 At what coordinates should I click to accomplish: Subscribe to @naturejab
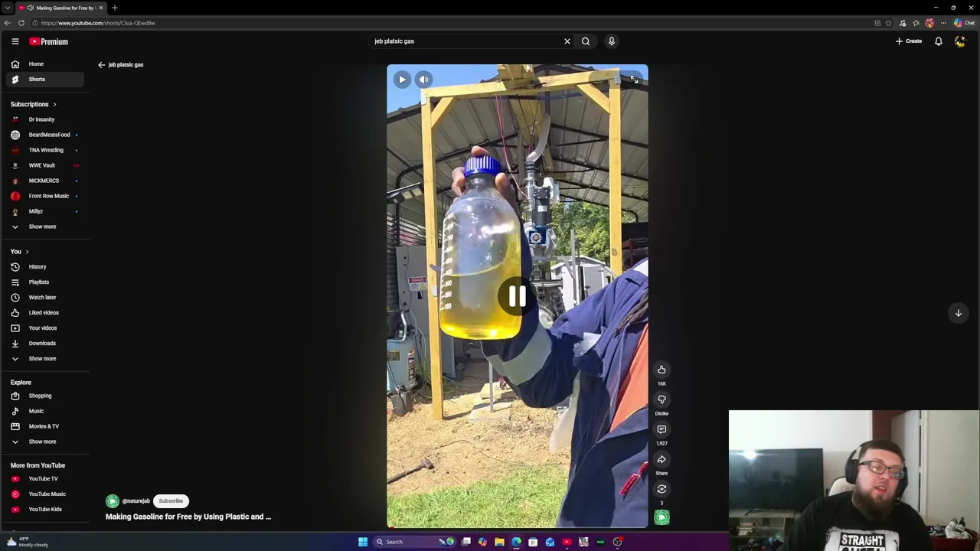[x=171, y=501]
